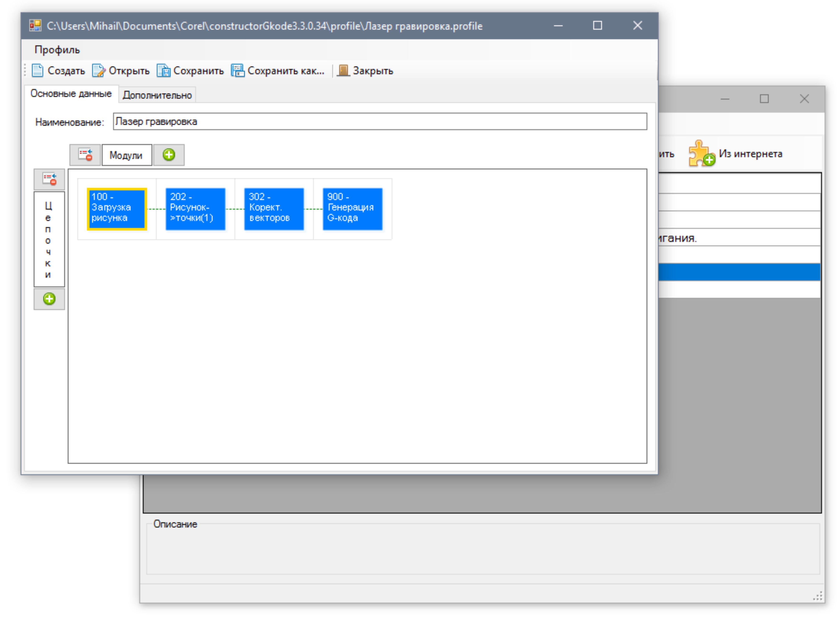Select the Основные данные tab
Image resolution: width=840 pixels, height=627 pixels.
tap(71, 94)
